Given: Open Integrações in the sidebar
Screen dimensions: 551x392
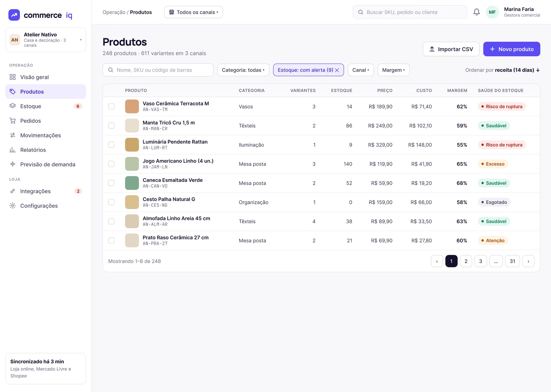Looking at the screenshot, I should (46, 191).
